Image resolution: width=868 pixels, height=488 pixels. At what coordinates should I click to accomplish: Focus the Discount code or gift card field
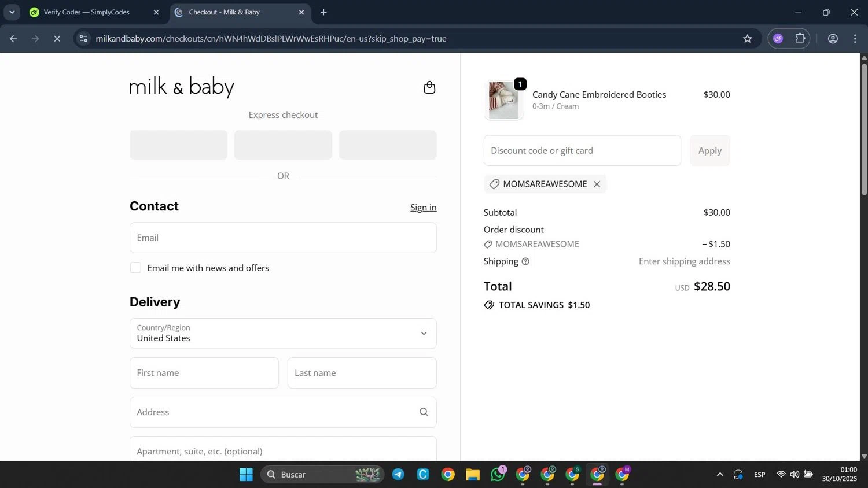coord(582,150)
